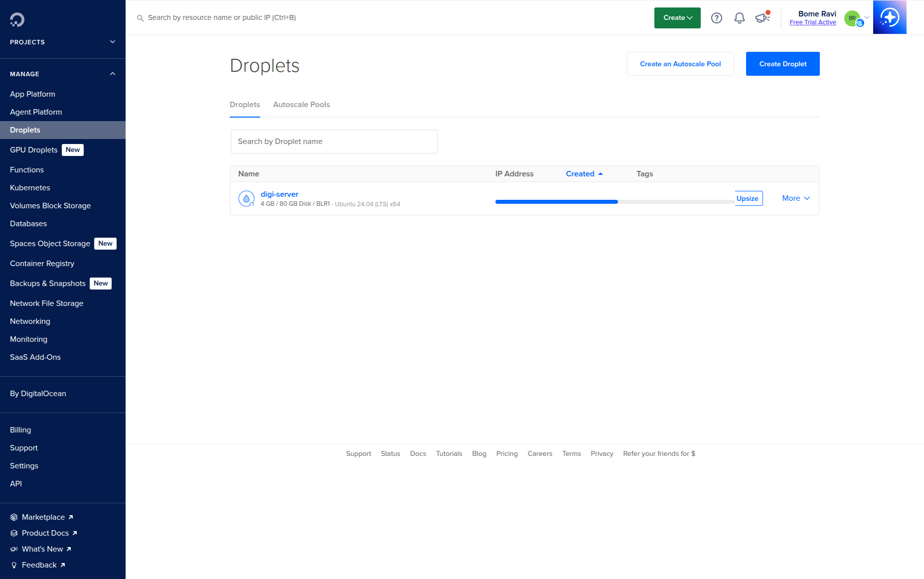
Task: Open the Marketplace sidebar link
Action: point(43,517)
